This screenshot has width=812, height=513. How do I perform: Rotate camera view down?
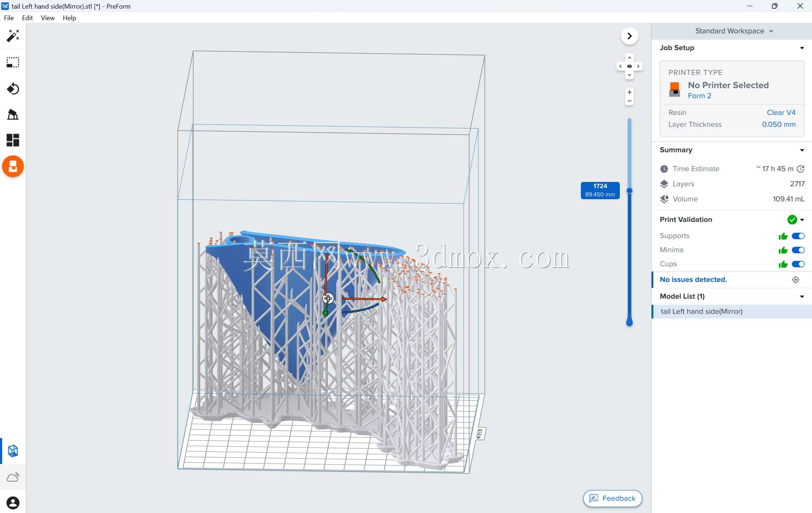(x=629, y=75)
